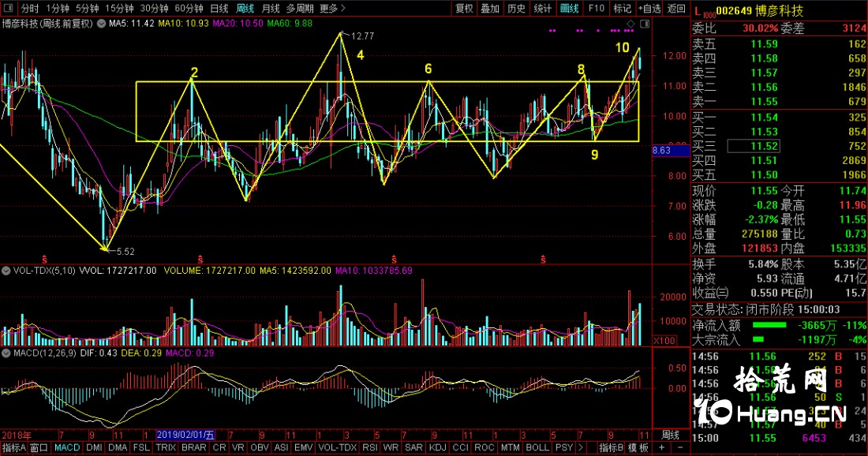868x456 pixels.
Task: Select the DMI indicator tab
Action: pyautogui.click(x=95, y=447)
